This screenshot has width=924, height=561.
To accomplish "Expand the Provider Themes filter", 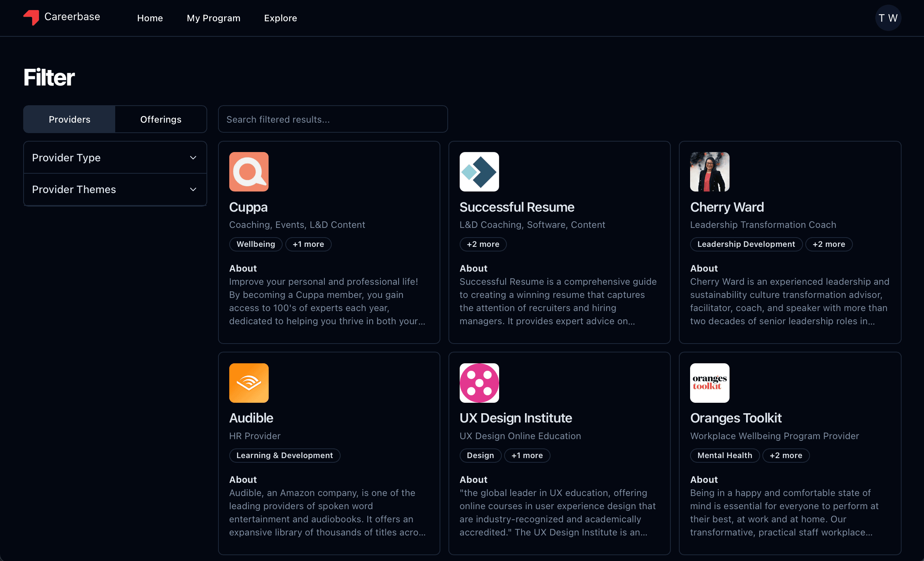I will (115, 189).
